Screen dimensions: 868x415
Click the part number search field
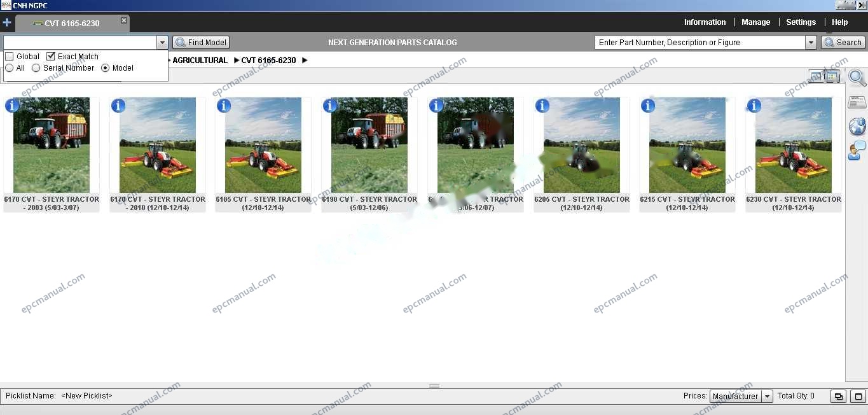700,43
